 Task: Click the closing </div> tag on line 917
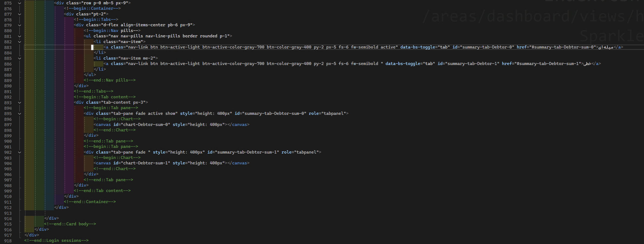click(x=32, y=235)
